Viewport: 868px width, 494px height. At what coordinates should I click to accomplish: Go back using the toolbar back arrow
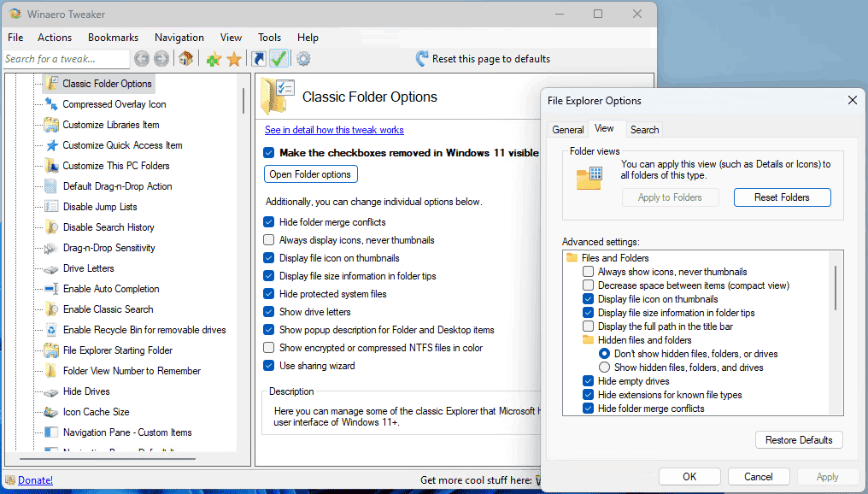pyautogui.click(x=142, y=58)
